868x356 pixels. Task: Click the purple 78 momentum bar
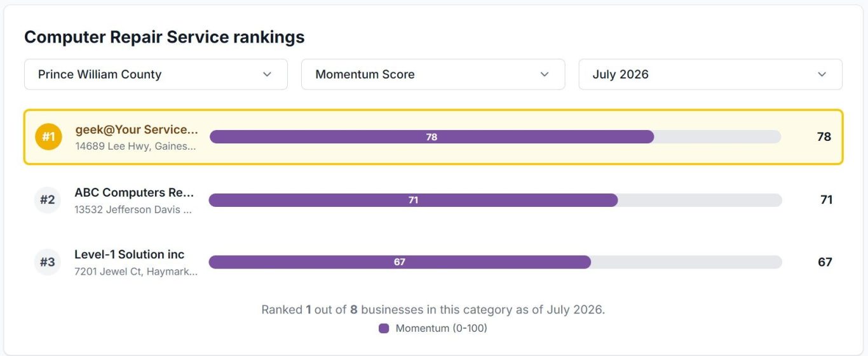pos(431,136)
